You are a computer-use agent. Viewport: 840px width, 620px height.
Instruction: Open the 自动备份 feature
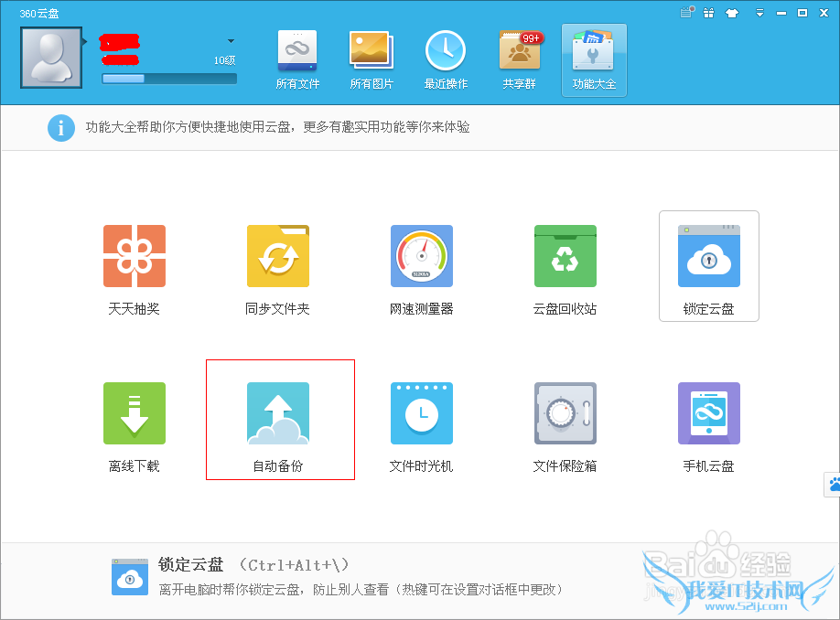click(278, 427)
